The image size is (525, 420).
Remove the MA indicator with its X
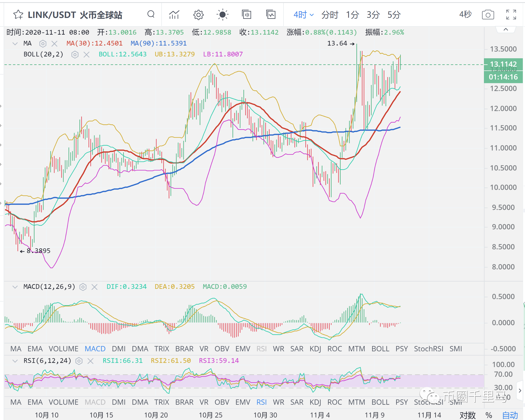[54, 43]
